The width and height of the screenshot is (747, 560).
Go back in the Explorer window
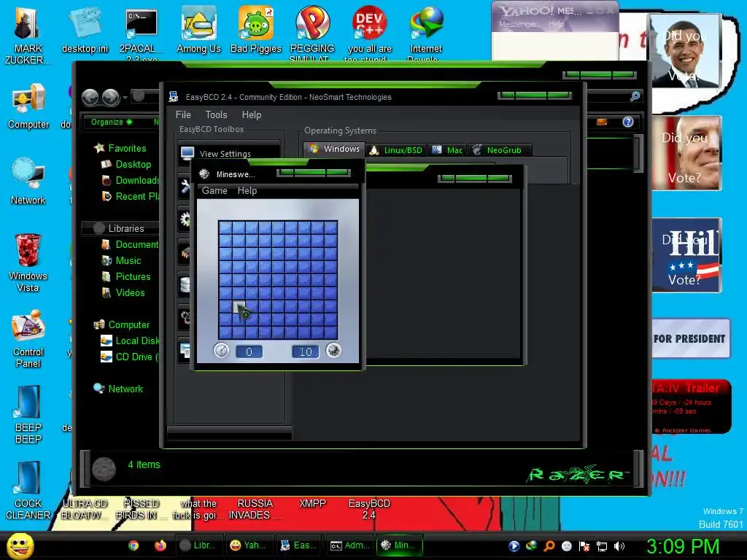tap(90, 98)
